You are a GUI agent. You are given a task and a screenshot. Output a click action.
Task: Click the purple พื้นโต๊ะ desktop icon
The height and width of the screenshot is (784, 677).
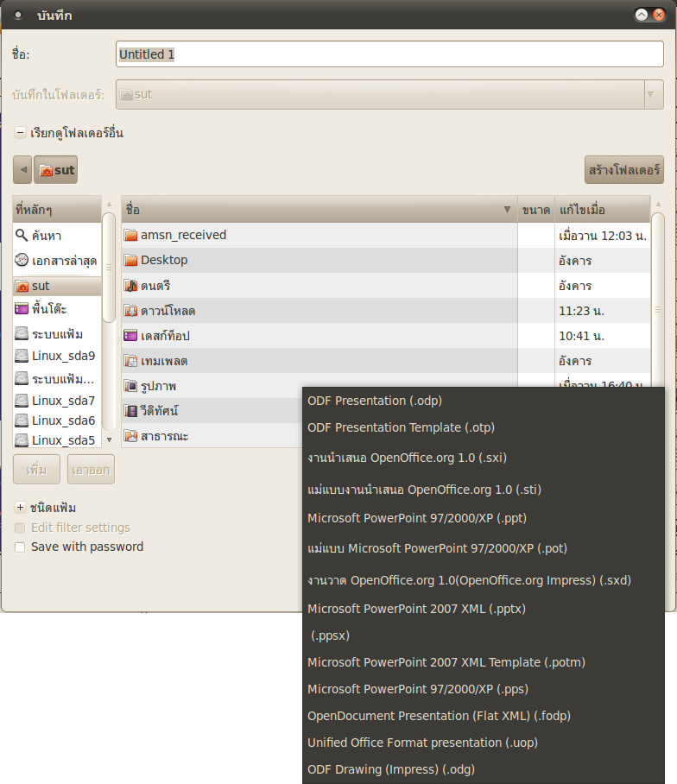click(22, 308)
